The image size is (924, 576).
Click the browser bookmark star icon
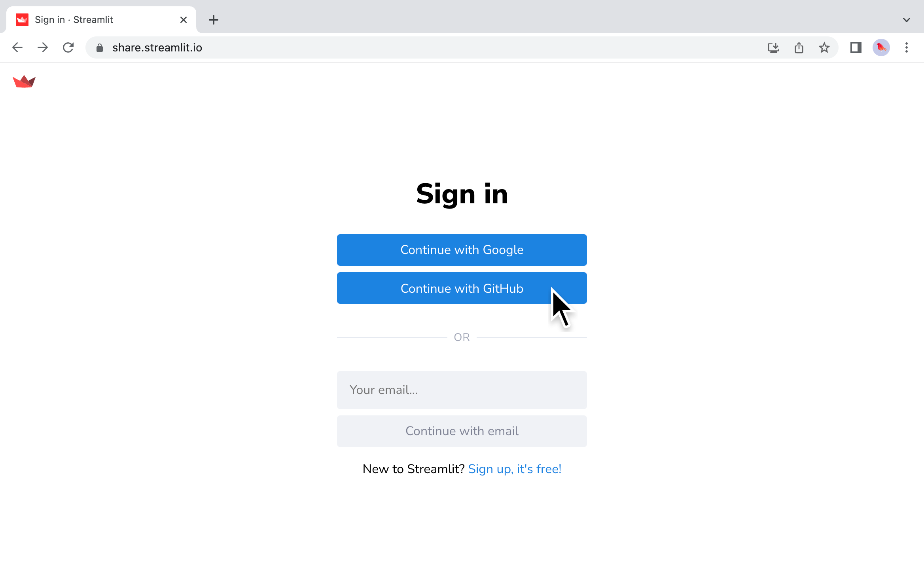pos(824,47)
